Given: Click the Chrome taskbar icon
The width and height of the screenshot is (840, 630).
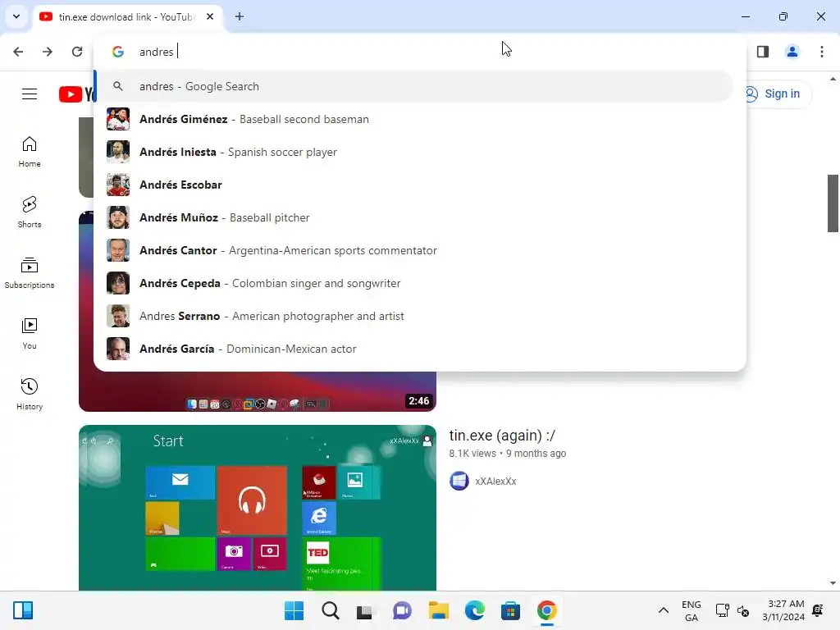Looking at the screenshot, I should 547,610.
